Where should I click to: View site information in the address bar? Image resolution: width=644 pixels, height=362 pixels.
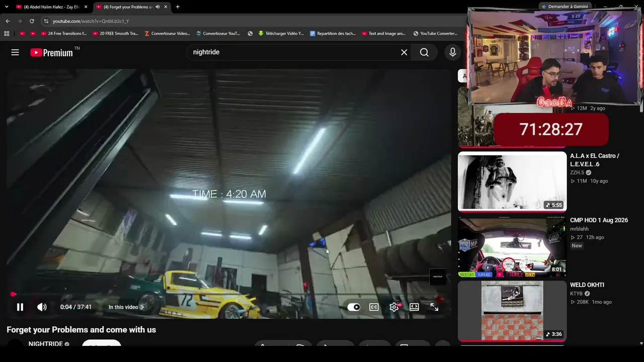tap(46, 21)
